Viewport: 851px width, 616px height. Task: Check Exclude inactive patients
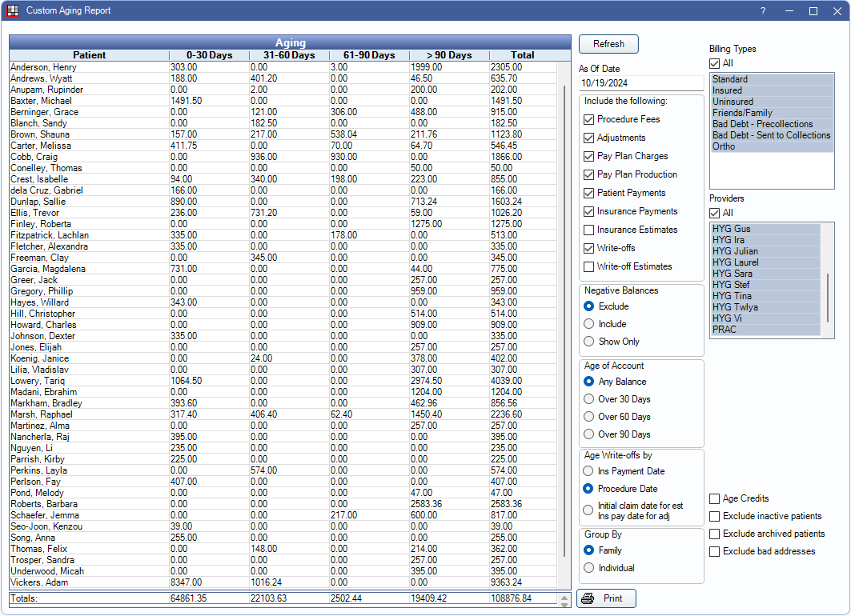[x=714, y=516]
